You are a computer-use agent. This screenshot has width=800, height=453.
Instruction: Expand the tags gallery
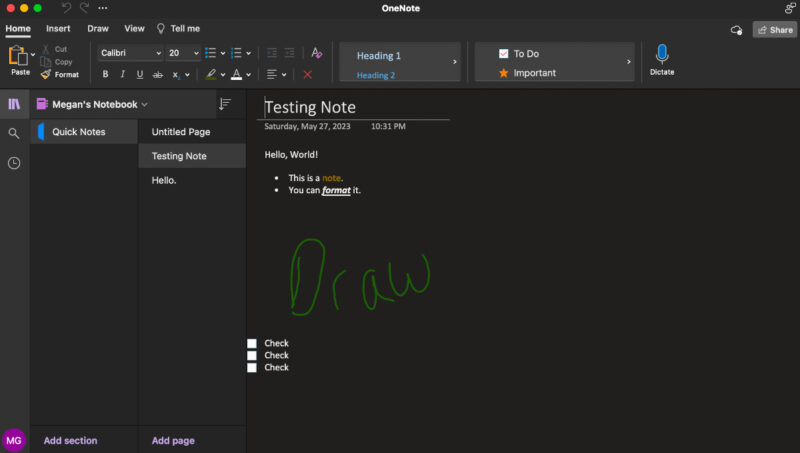click(x=629, y=62)
